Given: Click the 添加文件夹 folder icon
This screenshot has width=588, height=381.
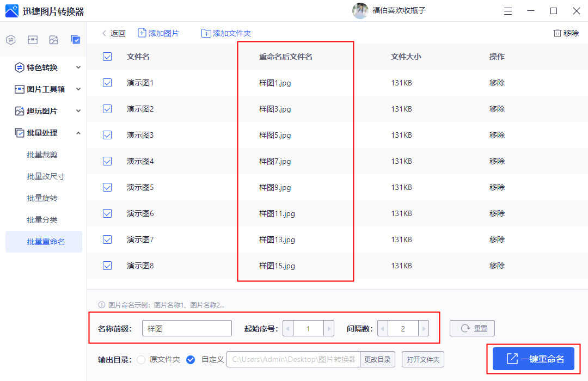Looking at the screenshot, I should click(206, 33).
